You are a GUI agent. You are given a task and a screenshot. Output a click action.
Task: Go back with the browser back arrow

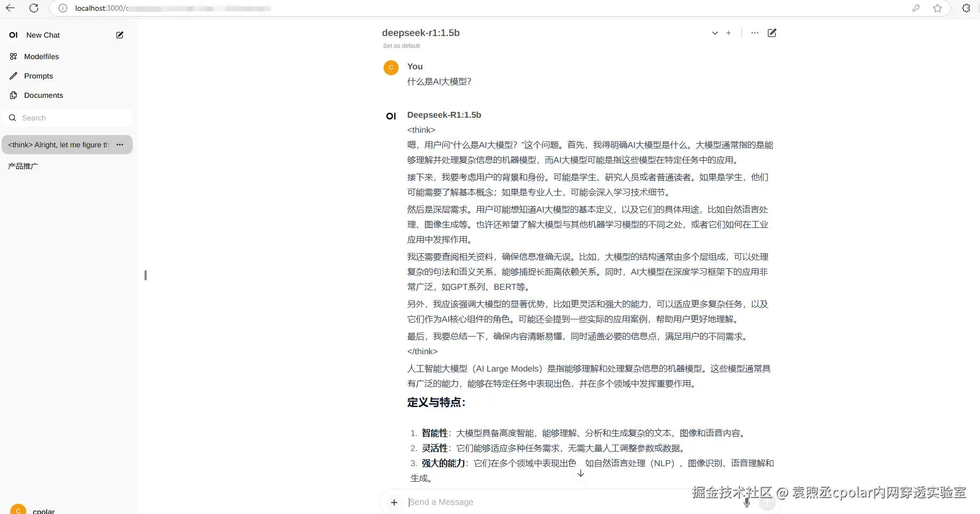[x=10, y=8]
